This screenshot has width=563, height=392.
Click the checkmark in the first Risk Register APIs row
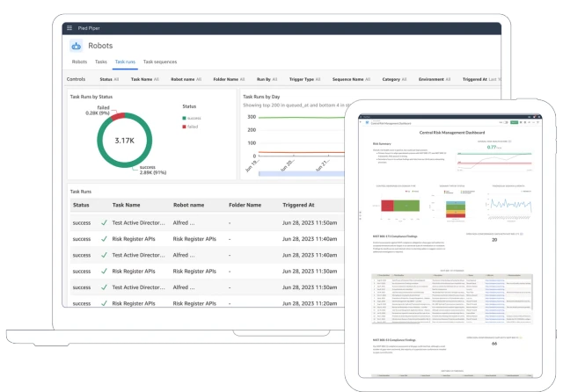[104, 239]
